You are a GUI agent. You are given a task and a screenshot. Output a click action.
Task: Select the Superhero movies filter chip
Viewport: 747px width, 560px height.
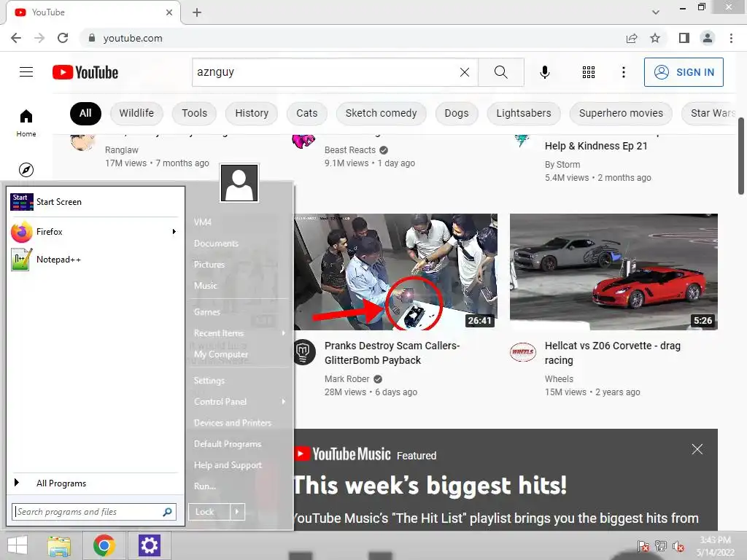pos(621,113)
